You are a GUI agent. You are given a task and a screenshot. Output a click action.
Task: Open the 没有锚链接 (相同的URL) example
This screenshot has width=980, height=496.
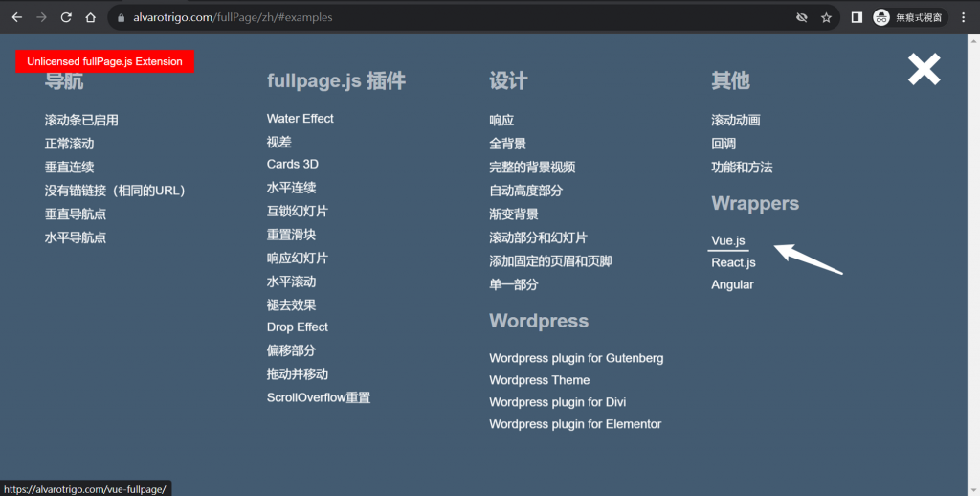click(x=115, y=191)
